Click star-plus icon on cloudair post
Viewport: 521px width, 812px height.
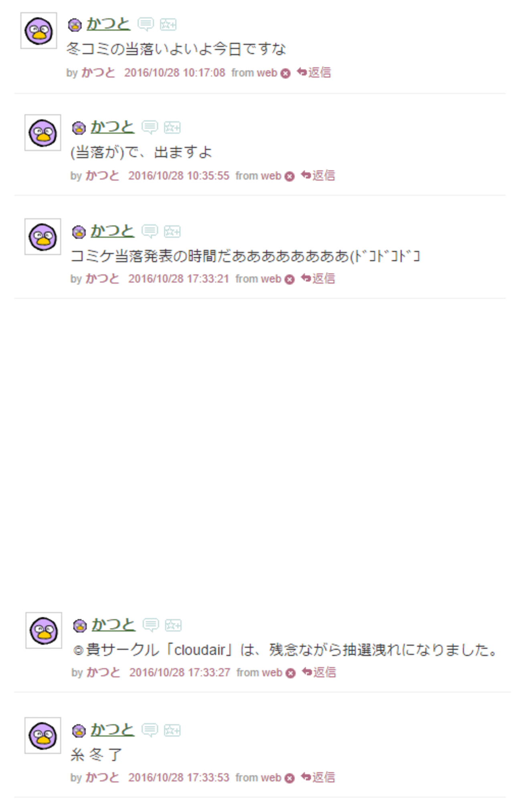tap(174, 625)
